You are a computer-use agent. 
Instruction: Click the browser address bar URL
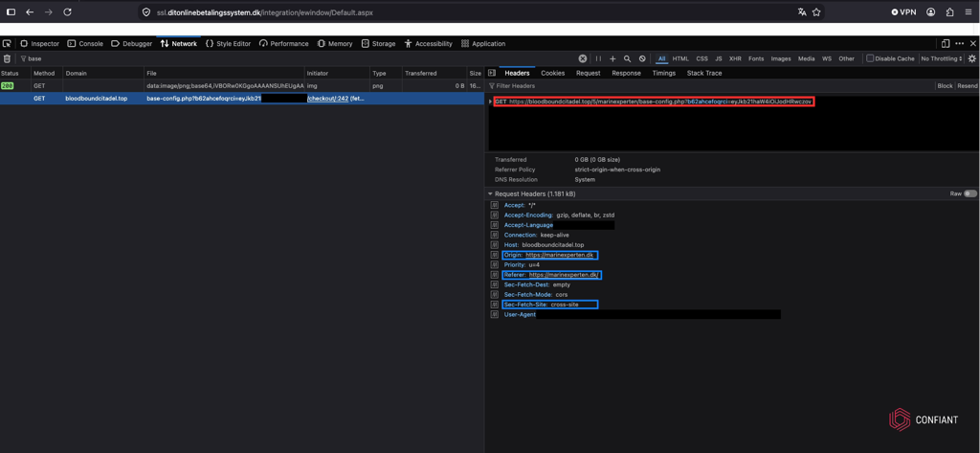(x=265, y=11)
